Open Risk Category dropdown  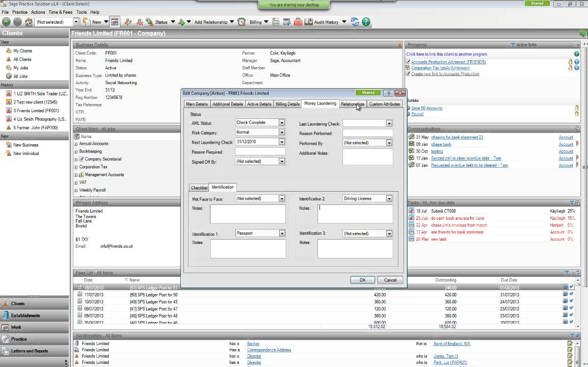click(x=282, y=132)
